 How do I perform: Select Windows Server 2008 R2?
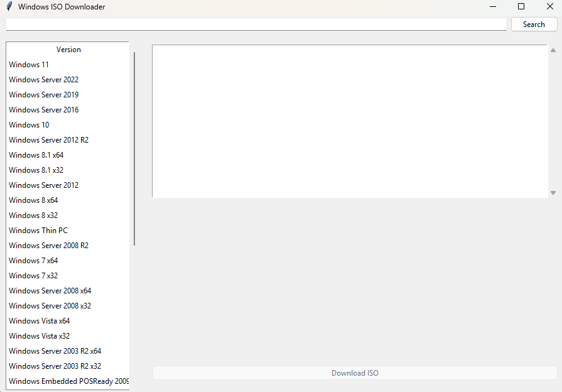pyautogui.click(x=67, y=245)
